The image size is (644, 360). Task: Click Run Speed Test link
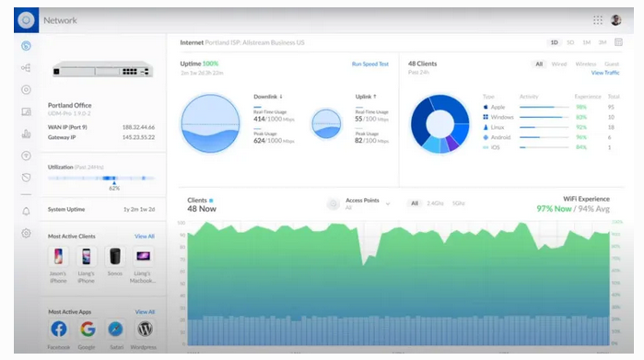point(370,64)
